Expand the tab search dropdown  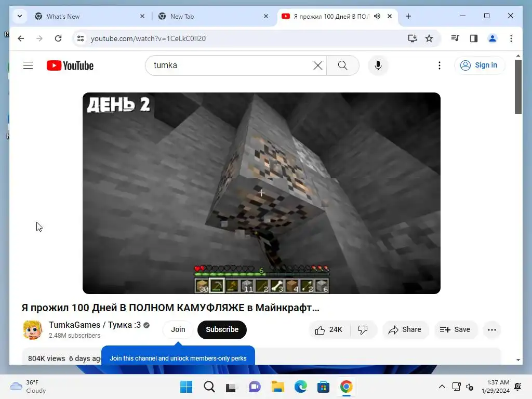click(20, 16)
